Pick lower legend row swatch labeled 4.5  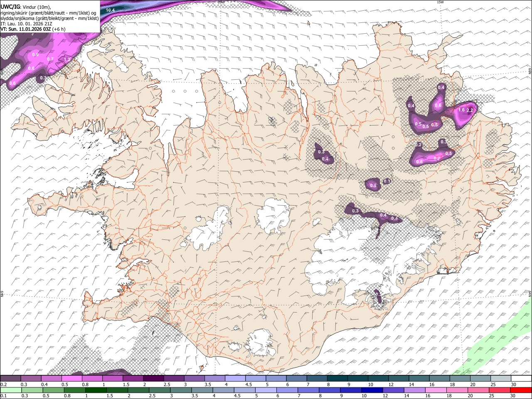click(245, 390)
